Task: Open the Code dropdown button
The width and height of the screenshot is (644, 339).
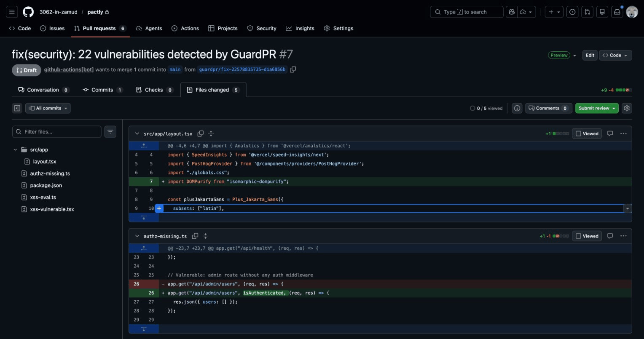Action: [x=615, y=55]
